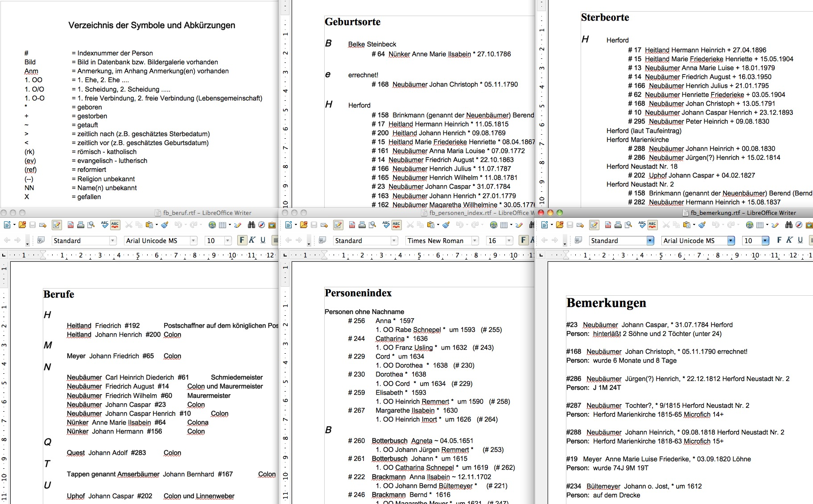Viewport: 813px width, 504px height.
Task: Toggle Edit File mode in fb_bemerkung window
Action: click(594, 225)
